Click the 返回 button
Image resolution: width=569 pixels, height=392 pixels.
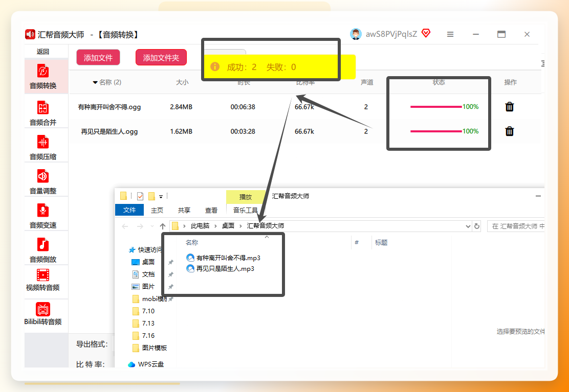(43, 52)
